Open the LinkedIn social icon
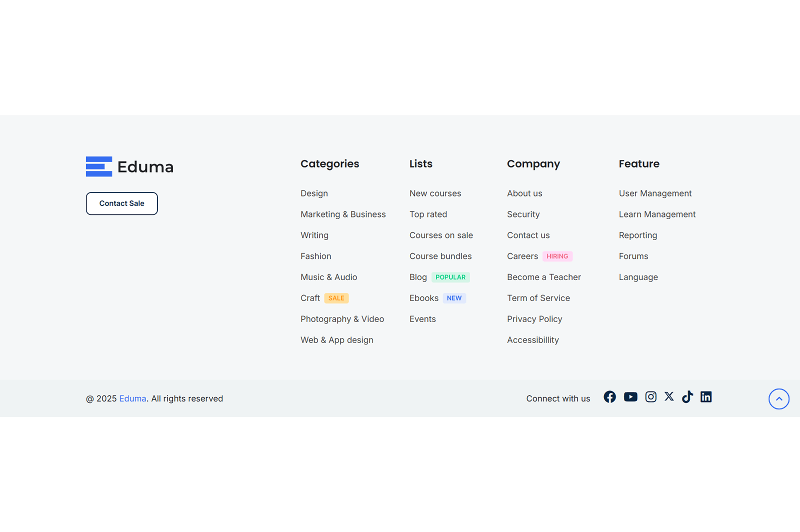The image size is (800, 532). coord(706,397)
